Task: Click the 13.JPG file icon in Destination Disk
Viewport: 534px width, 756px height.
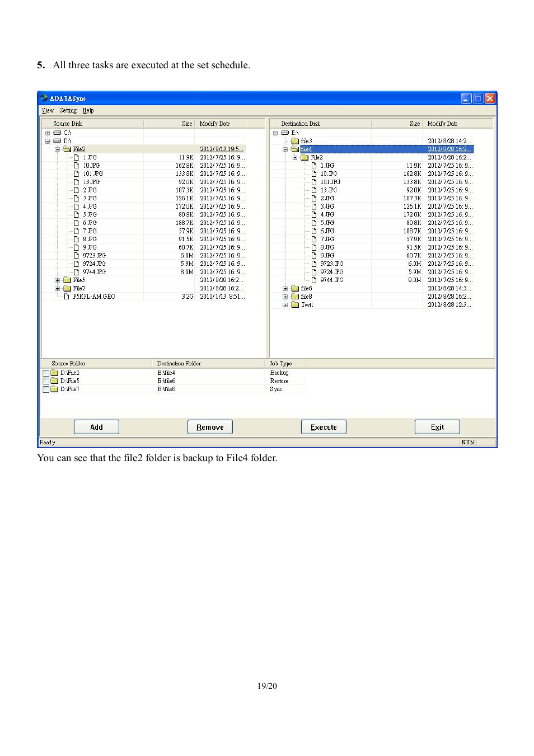Action: point(314,190)
